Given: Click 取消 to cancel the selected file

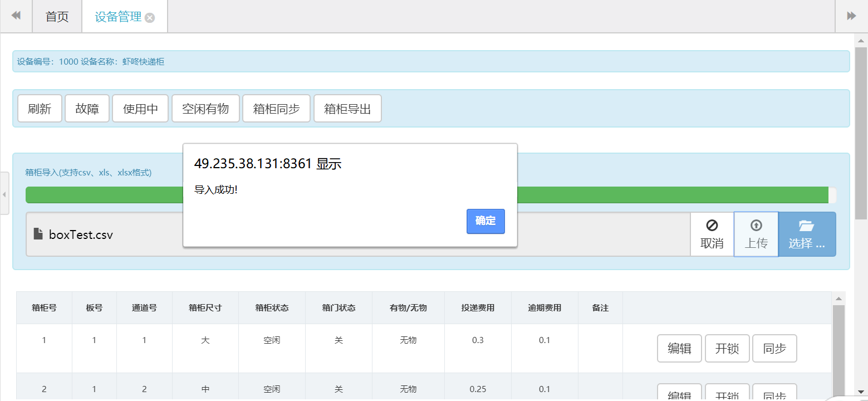Looking at the screenshot, I should tap(712, 234).
